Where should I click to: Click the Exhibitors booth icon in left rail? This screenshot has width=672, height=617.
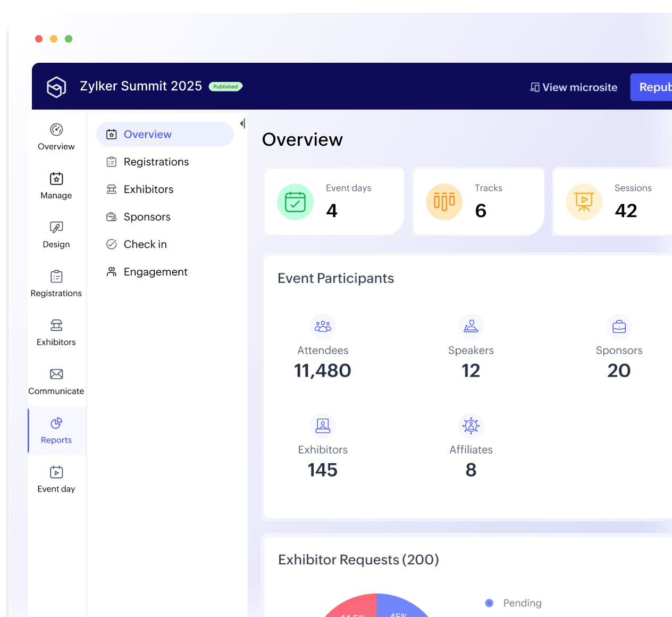click(x=56, y=326)
